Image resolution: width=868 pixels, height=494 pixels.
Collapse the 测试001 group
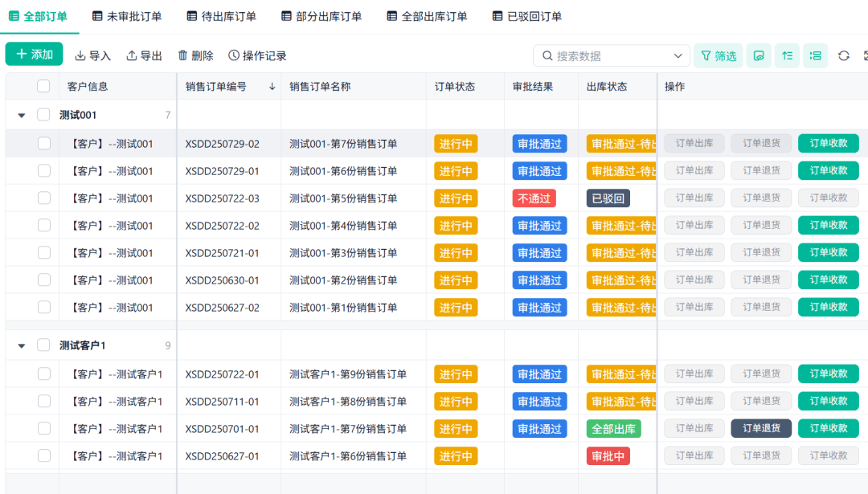coord(22,115)
